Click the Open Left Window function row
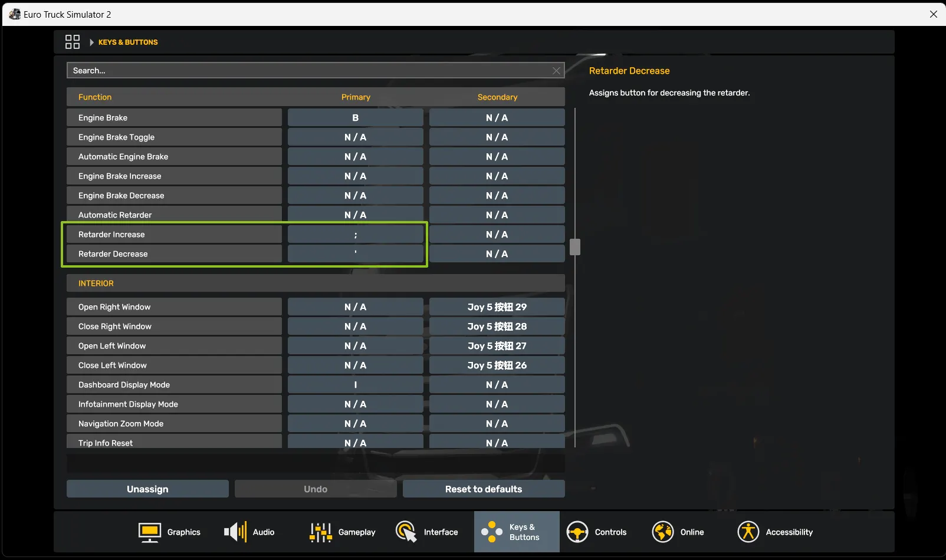This screenshot has width=946, height=560. [174, 345]
